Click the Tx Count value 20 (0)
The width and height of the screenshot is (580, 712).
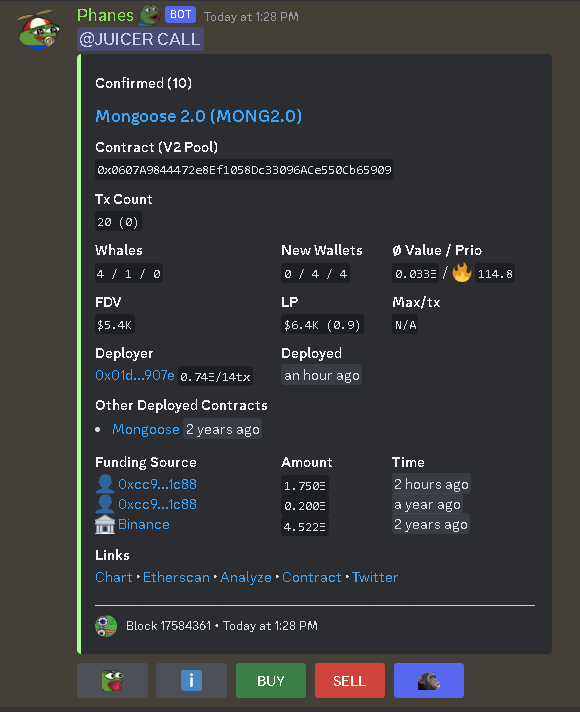pos(118,222)
